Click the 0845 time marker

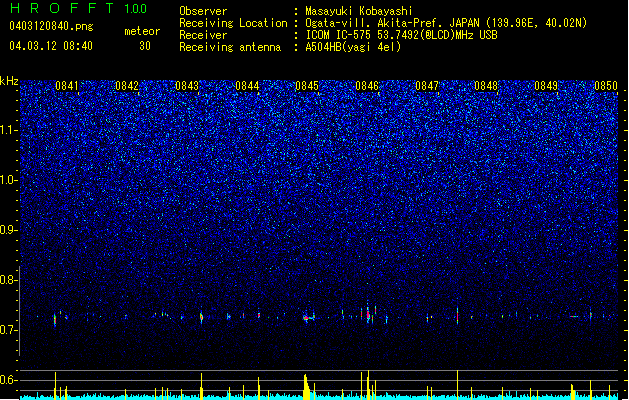[x=307, y=86]
